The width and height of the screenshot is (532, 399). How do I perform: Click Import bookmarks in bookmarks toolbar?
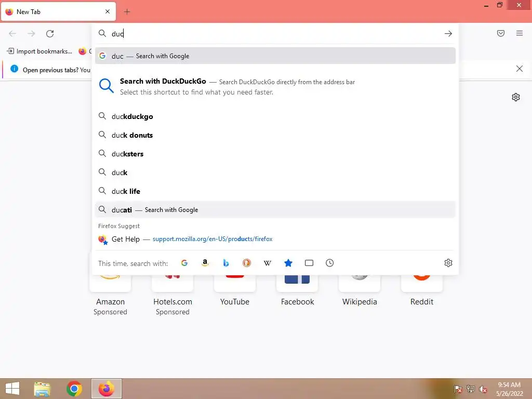(x=39, y=51)
